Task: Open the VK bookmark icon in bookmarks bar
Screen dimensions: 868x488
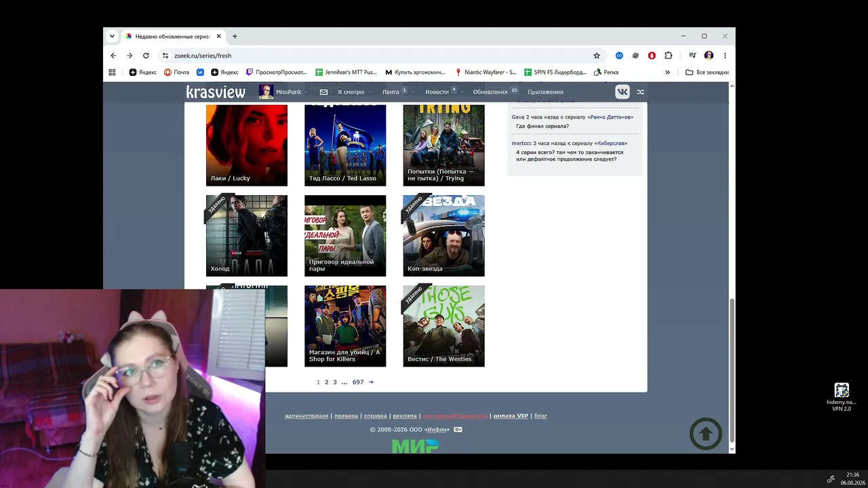Action: pos(200,72)
